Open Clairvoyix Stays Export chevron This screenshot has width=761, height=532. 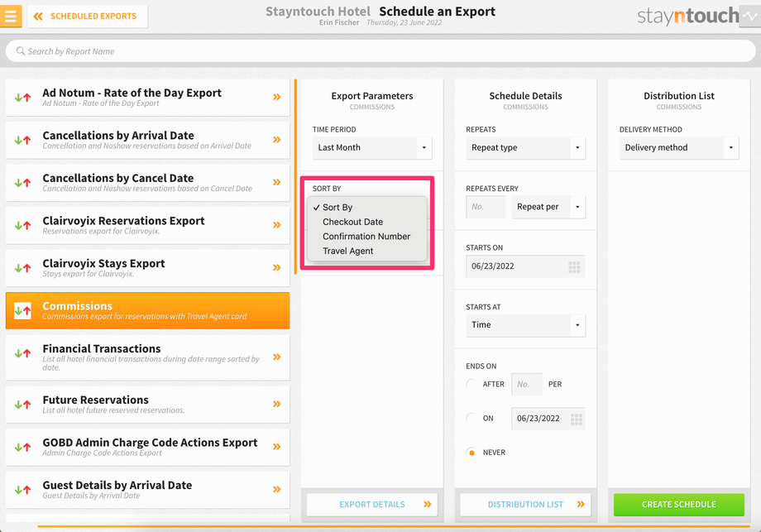276,267
